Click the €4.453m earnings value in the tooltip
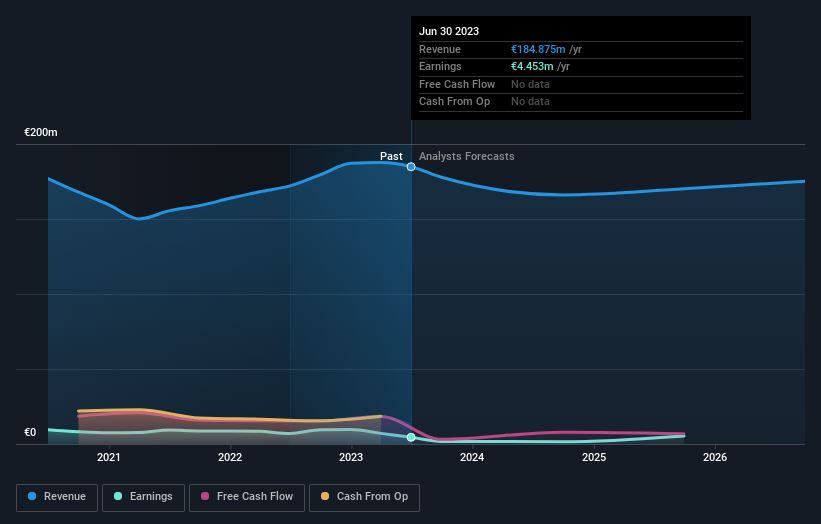Viewport: 821px width, 524px height. [532, 66]
